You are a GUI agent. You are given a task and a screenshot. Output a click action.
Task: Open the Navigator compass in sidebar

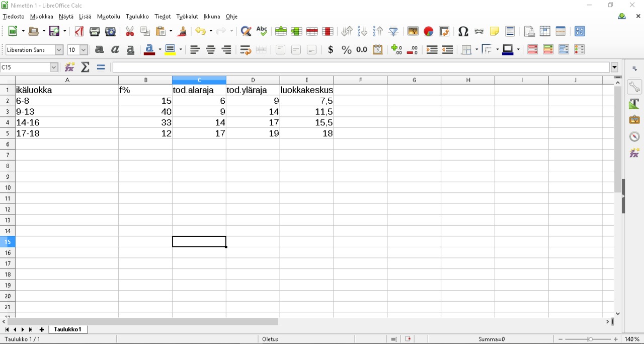point(634,136)
